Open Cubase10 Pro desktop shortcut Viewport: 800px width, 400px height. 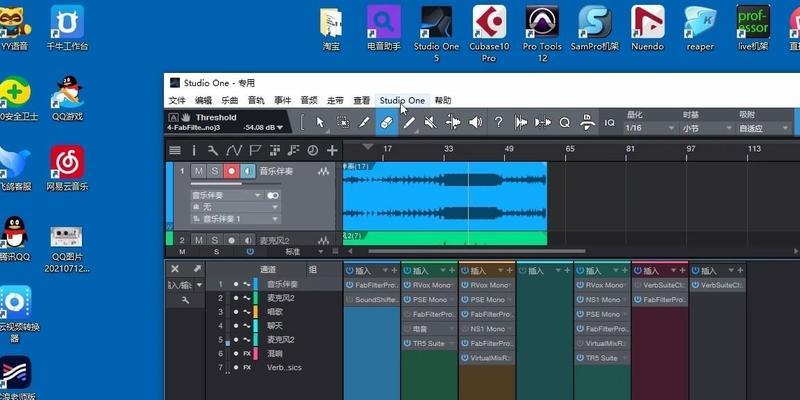(489, 34)
